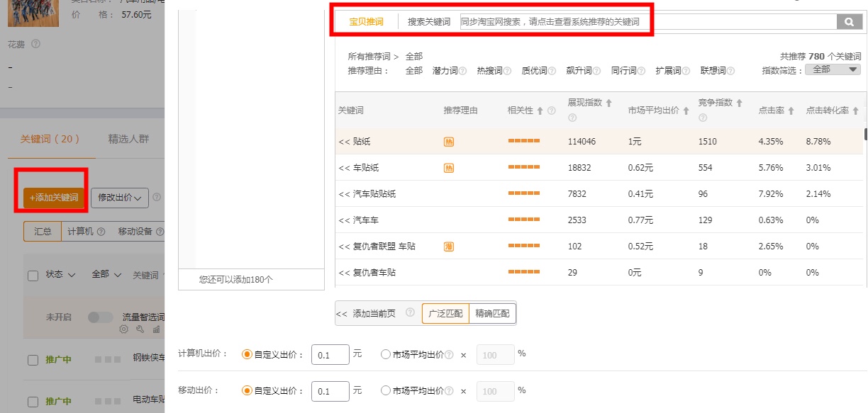Click the search magnifier icon
868x413 pixels.
click(849, 22)
